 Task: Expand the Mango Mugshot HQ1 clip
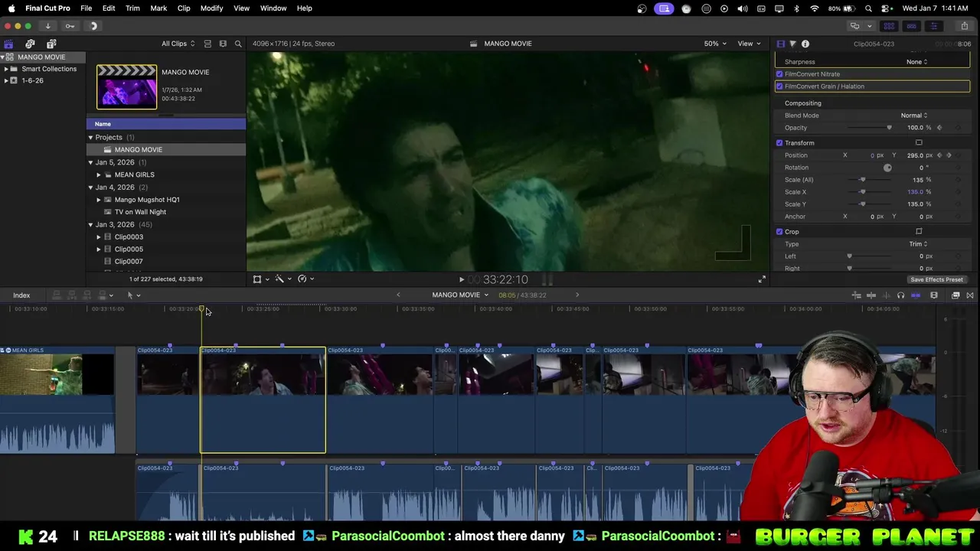[x=99, y=200]
